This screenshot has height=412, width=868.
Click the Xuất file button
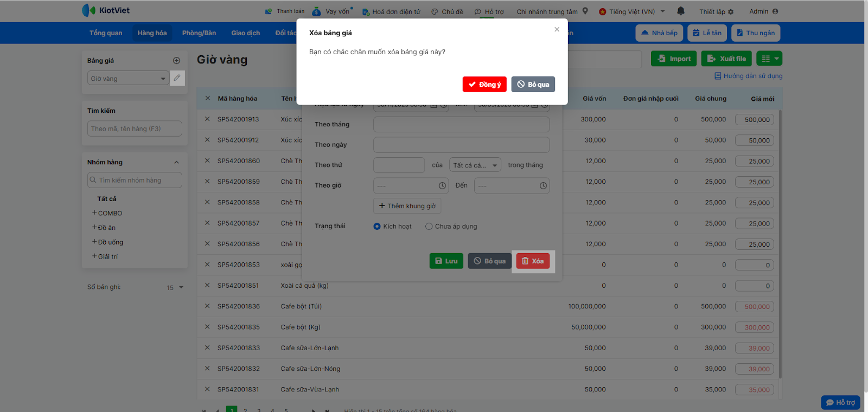click(x=726, y=59)
